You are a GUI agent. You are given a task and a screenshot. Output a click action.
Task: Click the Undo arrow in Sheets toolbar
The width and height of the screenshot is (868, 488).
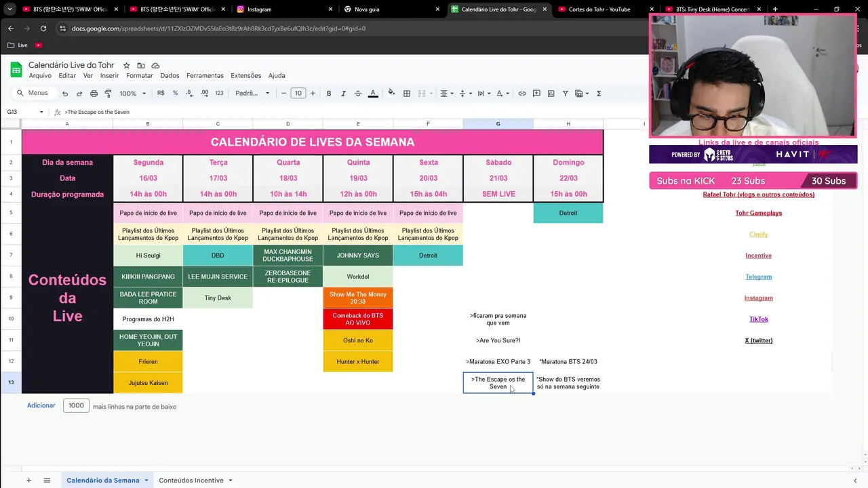coord(65,94)
